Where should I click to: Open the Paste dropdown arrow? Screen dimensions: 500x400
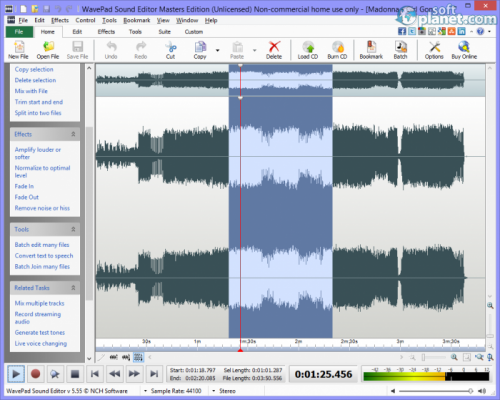[x=255, y=50]
